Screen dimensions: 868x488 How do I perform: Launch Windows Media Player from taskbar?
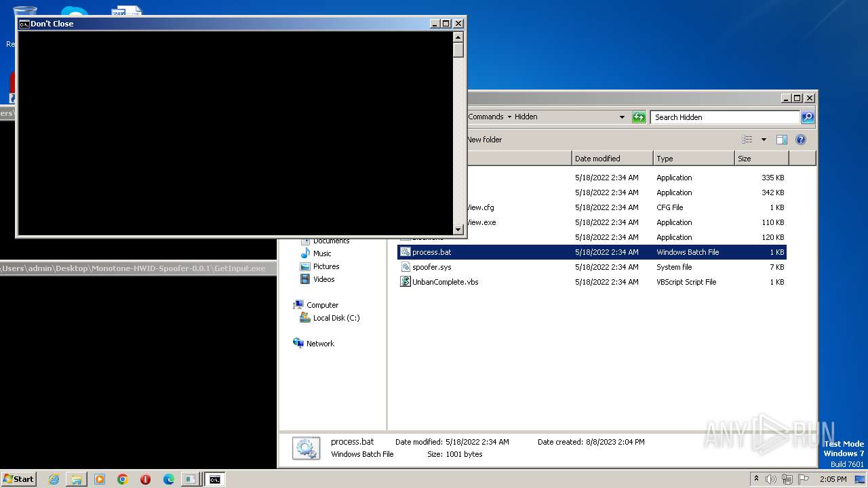coord(100,479)
